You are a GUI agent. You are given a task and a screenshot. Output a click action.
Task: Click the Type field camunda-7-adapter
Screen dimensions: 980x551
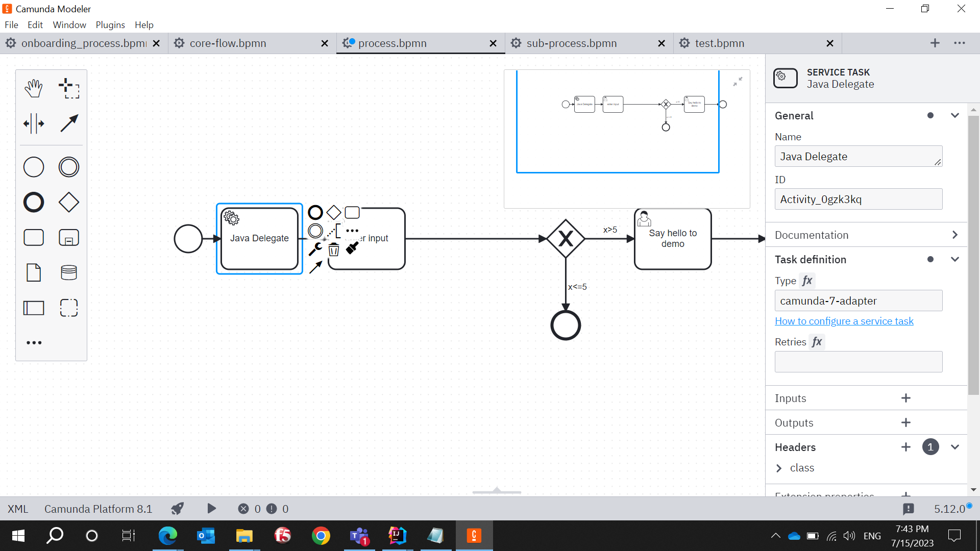(x=859, y=300)
